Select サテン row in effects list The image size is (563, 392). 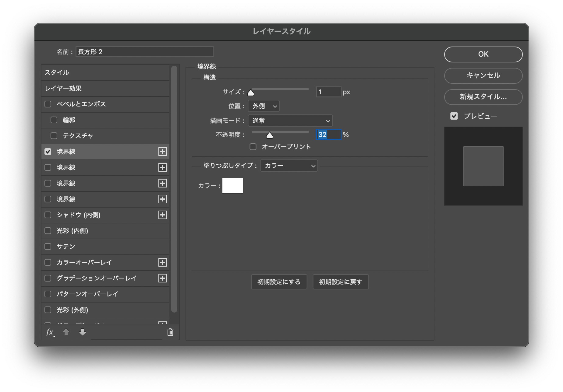tap(105, 247)
